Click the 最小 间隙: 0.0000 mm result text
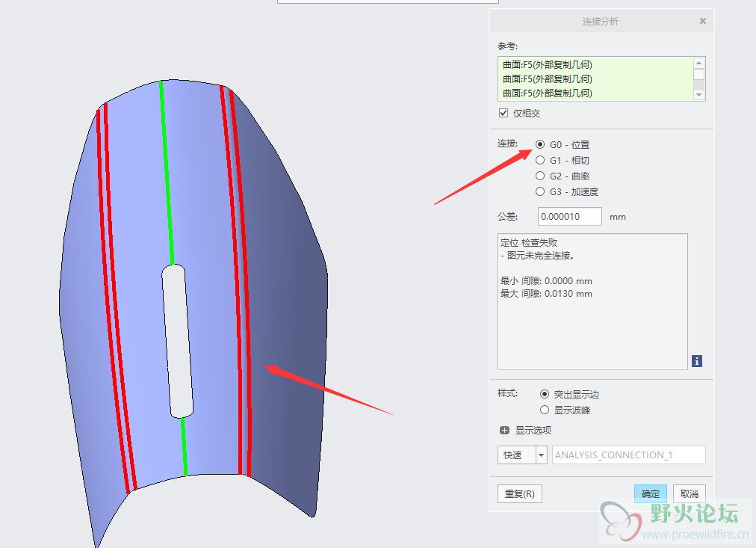The height and width of the screenshot is (548, 756). (546, 281)
